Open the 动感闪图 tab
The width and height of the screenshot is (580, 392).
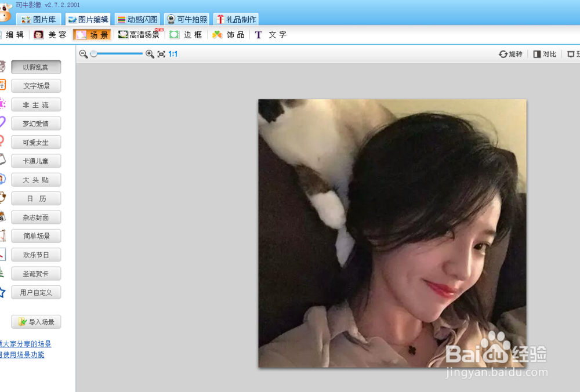point(137,19)
